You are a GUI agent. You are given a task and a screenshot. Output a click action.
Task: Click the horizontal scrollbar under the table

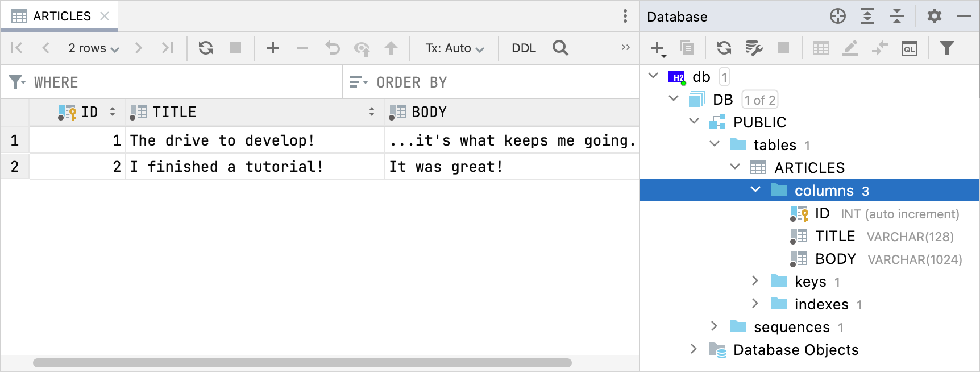point(302,363)
